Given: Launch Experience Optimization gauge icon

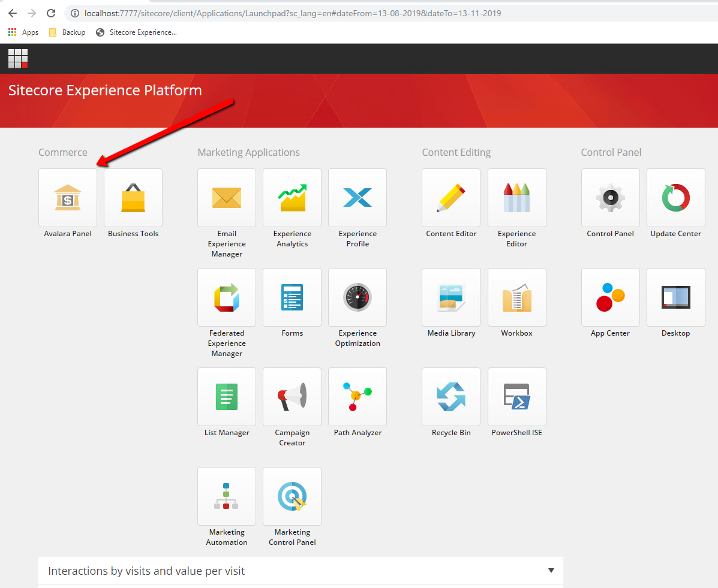Looking at the screenshot, I should coord(358,297).
